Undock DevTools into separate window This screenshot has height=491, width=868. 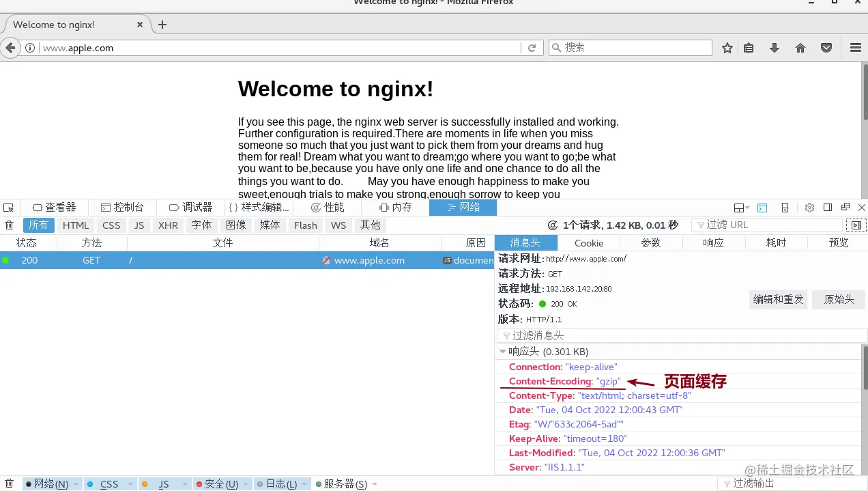pos(844,207)
